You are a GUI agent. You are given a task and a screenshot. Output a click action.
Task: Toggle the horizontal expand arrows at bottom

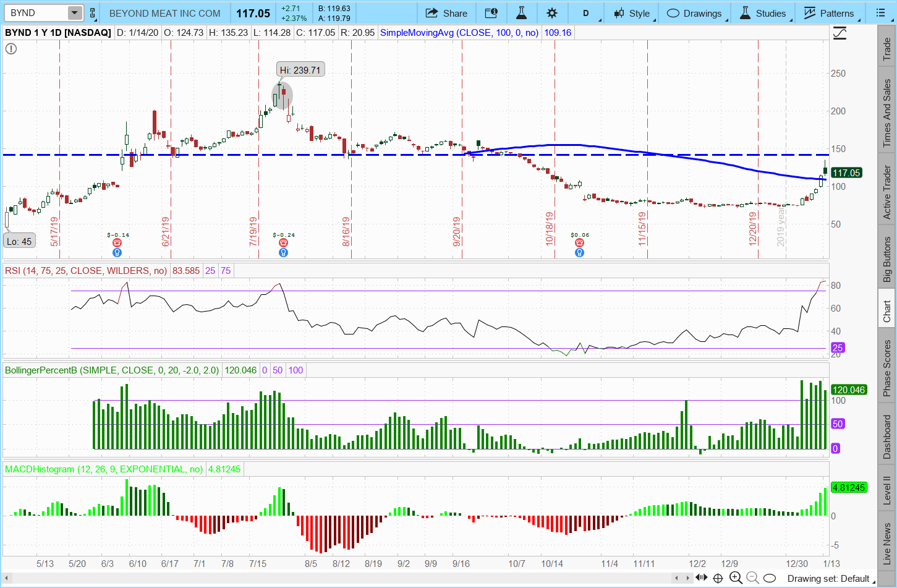(x=702, y=578)
